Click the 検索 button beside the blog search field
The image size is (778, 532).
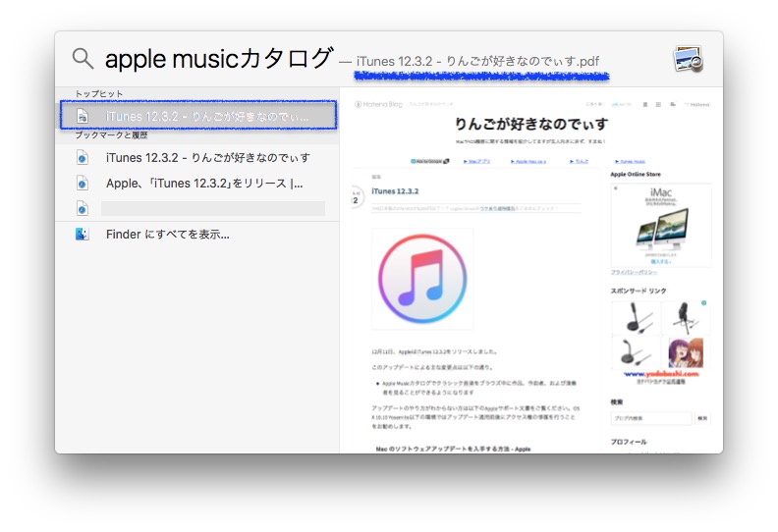[702, 418]
